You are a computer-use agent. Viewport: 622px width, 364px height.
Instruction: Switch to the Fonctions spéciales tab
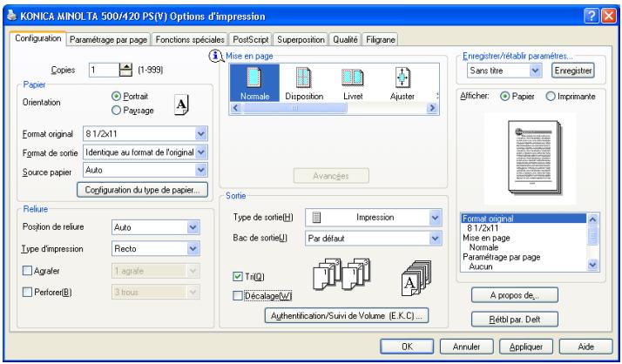point(190,40)
